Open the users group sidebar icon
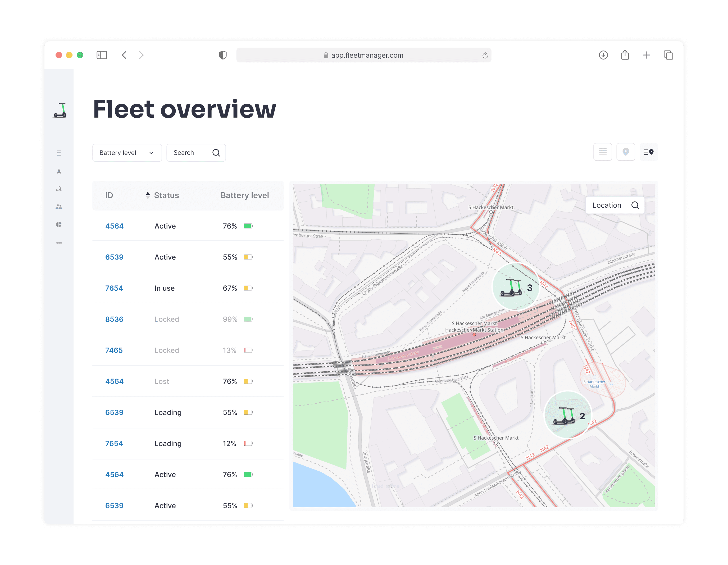 [x=59, y=207]
